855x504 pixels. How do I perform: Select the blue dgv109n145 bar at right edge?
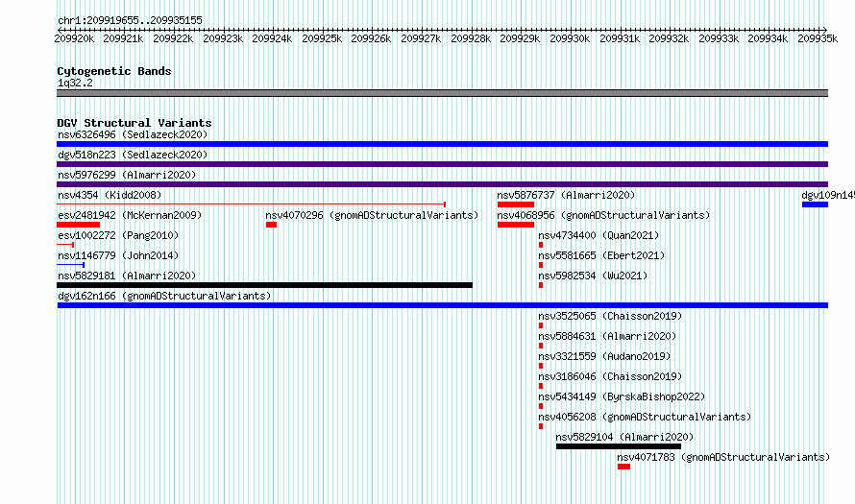pos(816,204)
